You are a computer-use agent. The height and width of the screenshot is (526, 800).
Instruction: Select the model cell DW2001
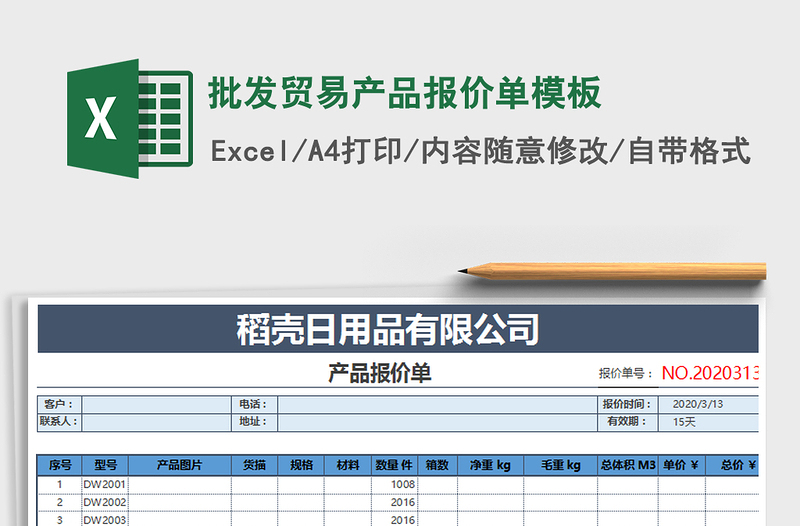tap(105, 484)
